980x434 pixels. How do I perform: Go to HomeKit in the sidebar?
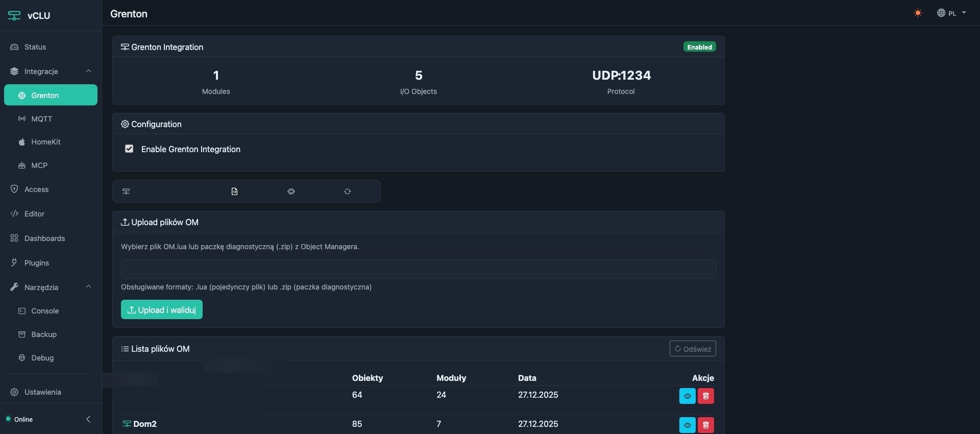pos(45,142)
